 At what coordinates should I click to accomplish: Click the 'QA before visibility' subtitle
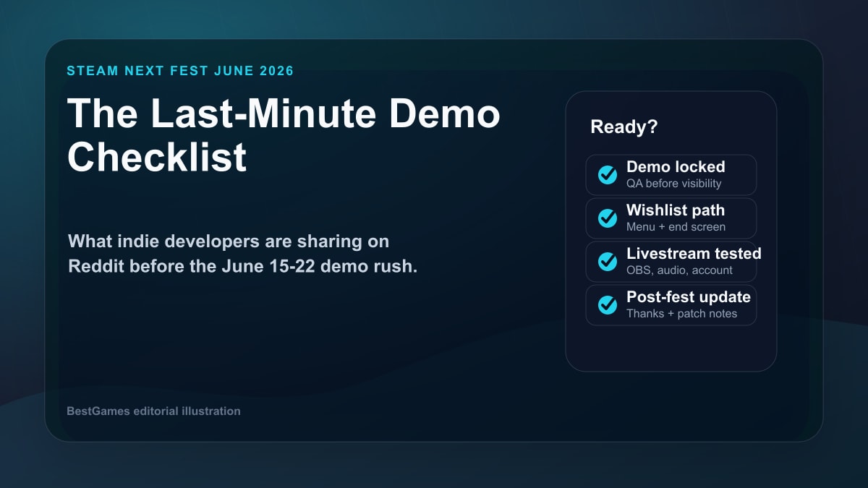click(674, 184)
